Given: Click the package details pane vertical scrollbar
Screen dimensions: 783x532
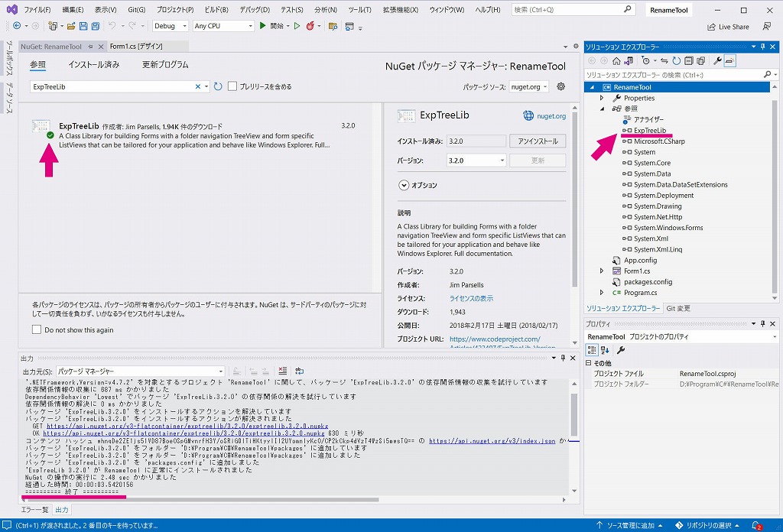Looking at the screenshot, I should pos(574,199).
